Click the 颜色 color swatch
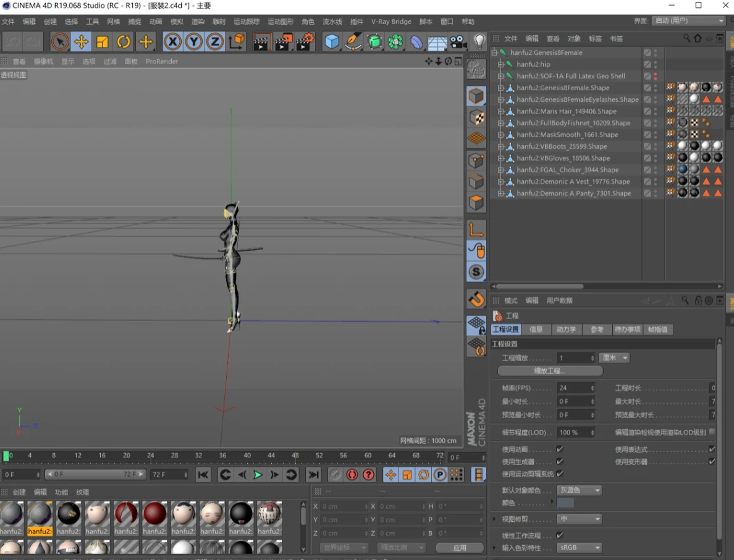 [565, 503]
